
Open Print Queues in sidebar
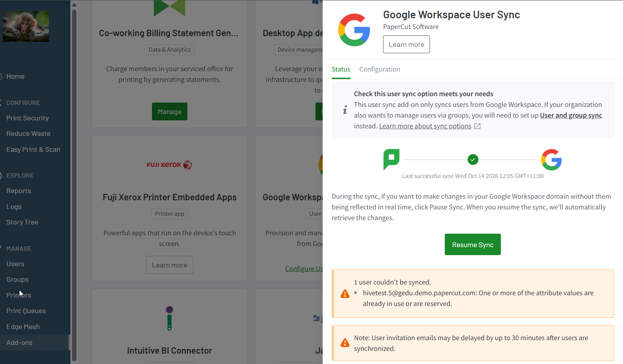26,311
